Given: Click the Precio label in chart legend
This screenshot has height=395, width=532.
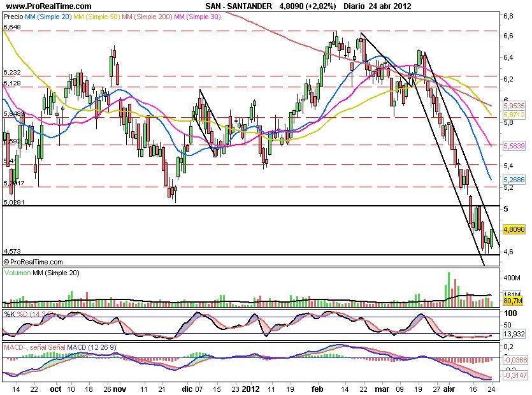Looking at the screenshot, I should (x=14, y=17).
